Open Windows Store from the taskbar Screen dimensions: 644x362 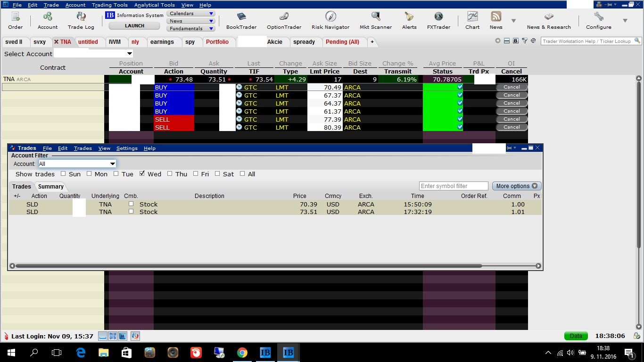(126, 352)
